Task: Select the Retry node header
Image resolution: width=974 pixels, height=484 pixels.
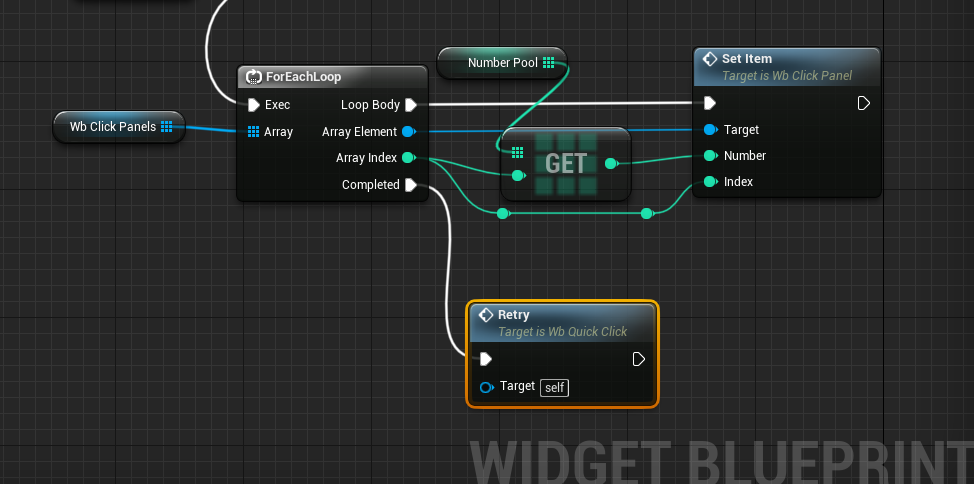Action: [x=562, y=323]
